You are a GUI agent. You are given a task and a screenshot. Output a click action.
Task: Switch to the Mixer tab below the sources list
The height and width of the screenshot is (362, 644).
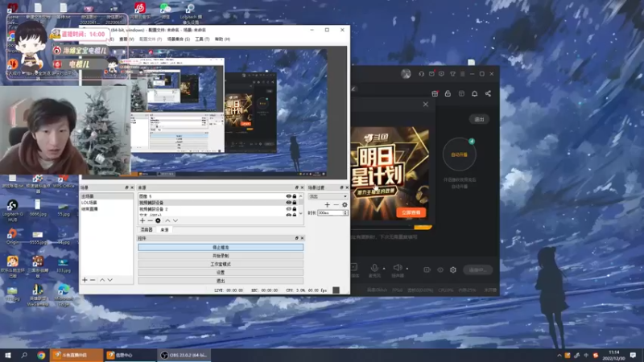[x=147, y=230]
